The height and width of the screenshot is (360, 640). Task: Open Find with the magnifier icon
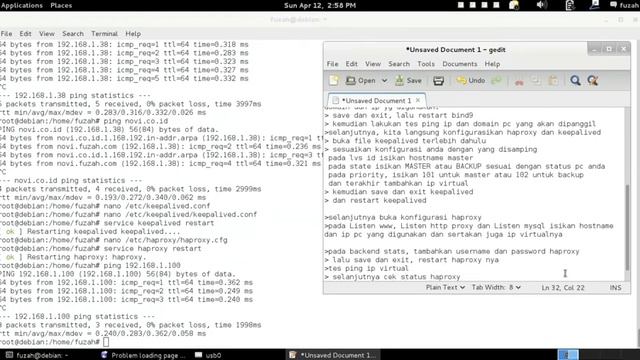[575, 81]
